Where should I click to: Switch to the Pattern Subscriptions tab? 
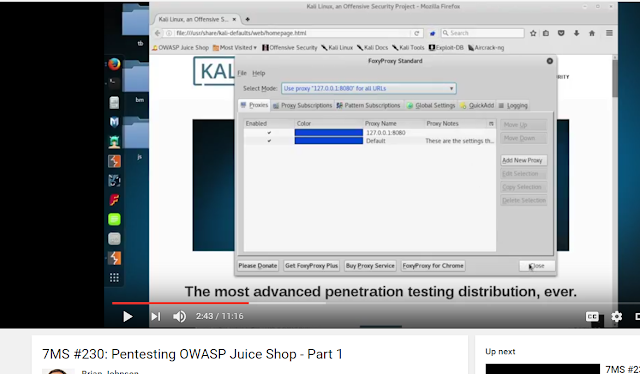(368, 105)
